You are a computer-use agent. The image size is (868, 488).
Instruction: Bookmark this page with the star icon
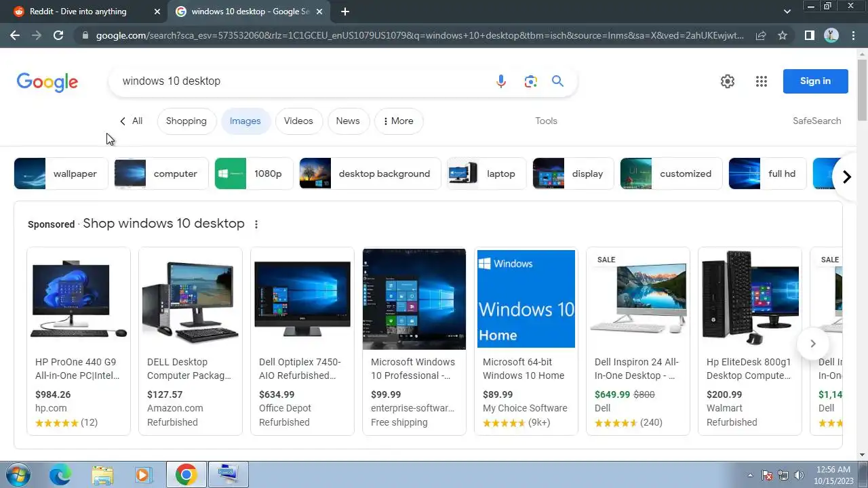point(783,35)
